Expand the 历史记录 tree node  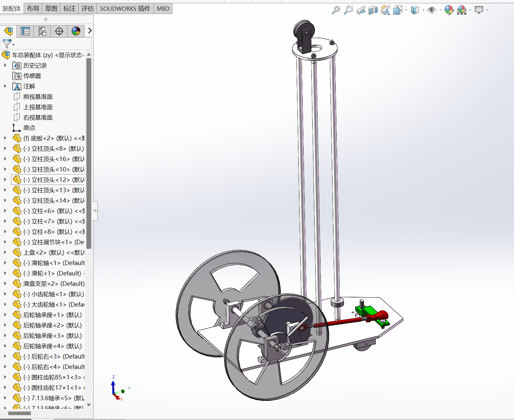point(5,65)
